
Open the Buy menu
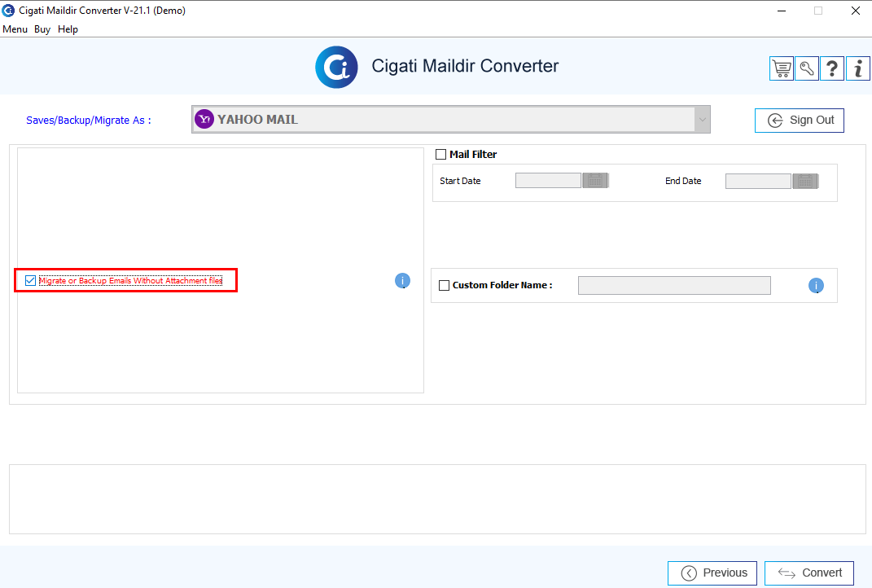tap(42, 29)
